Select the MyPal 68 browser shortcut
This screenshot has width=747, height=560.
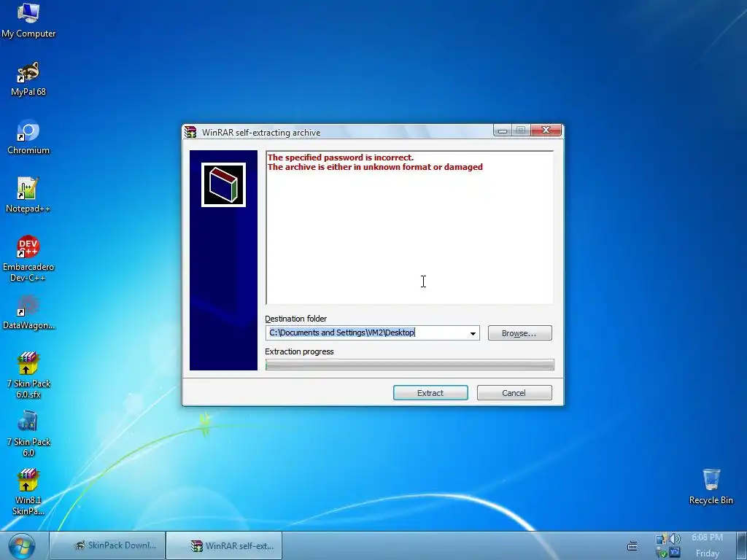28,79
